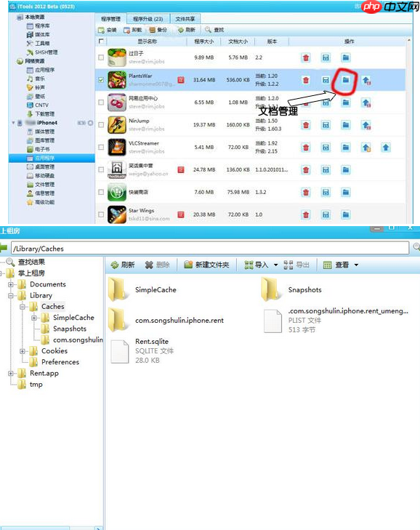Image resolution: width=420 pixels, height=530 pixels.
Task: Click 删除 delete X icon in 掌上租房 window
Action: click(x=149, y=265)
